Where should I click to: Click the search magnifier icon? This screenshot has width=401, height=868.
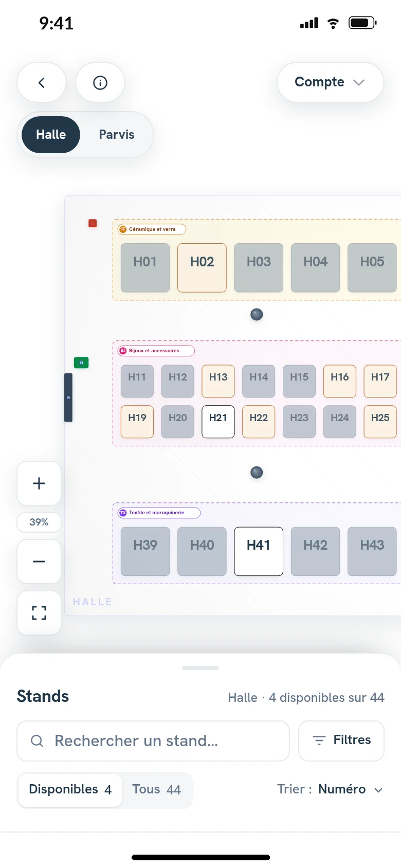point(37,740)
